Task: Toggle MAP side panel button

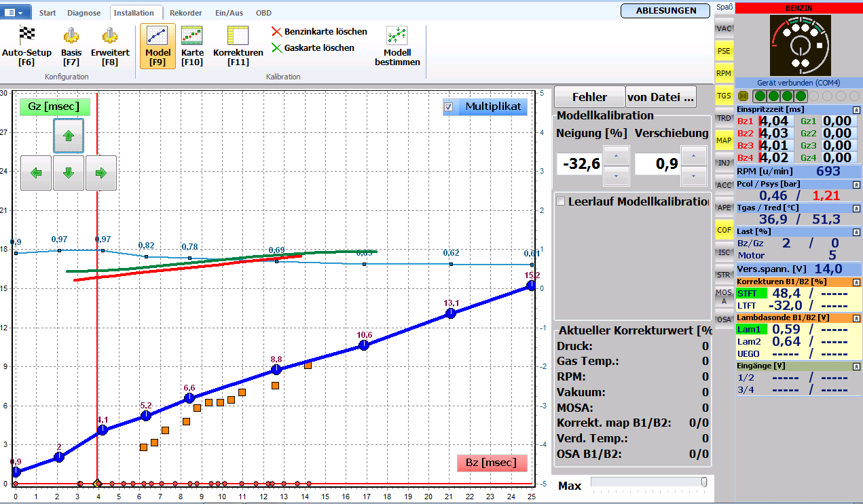Action: tap(724, 140)
